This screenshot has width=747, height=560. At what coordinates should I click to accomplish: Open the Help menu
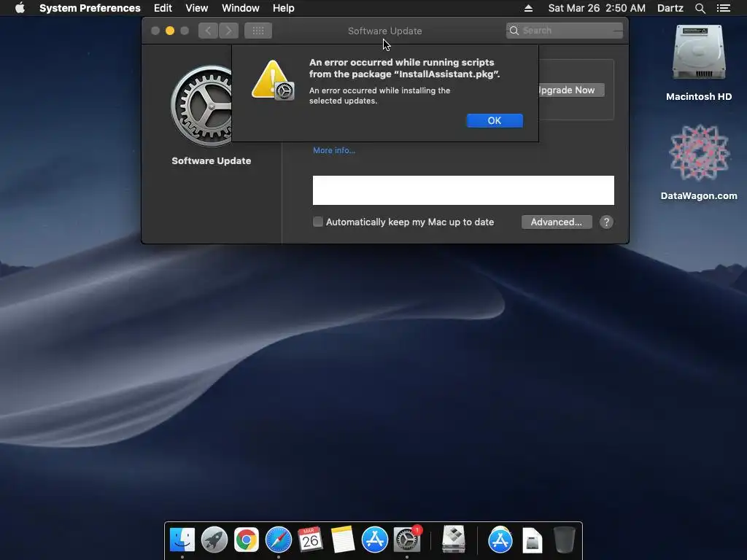(x=283, y=8)
